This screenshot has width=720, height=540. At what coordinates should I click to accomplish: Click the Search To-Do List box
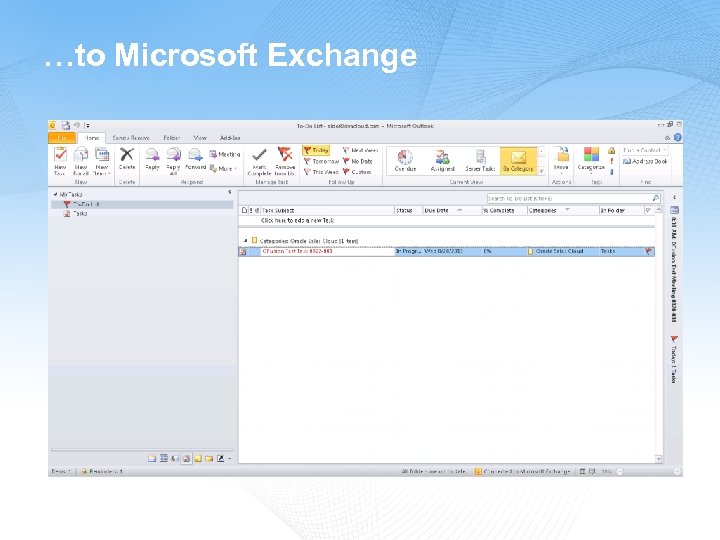[569, 198]
